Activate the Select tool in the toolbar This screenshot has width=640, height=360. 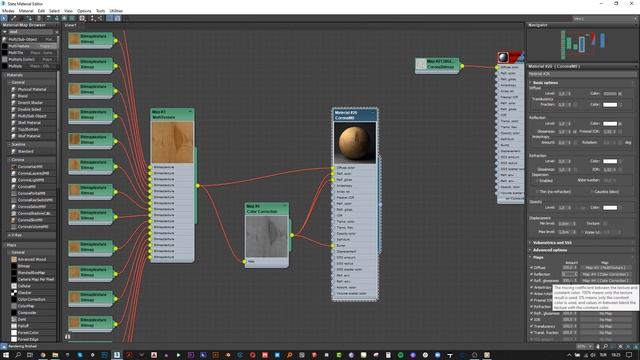4,18
